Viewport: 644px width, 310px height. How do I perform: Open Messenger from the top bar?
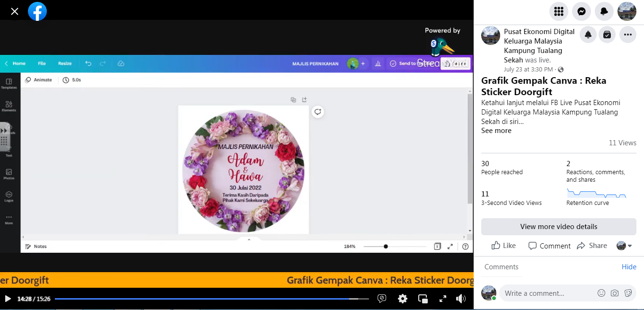pyautogui.click(x=581, y=11)
